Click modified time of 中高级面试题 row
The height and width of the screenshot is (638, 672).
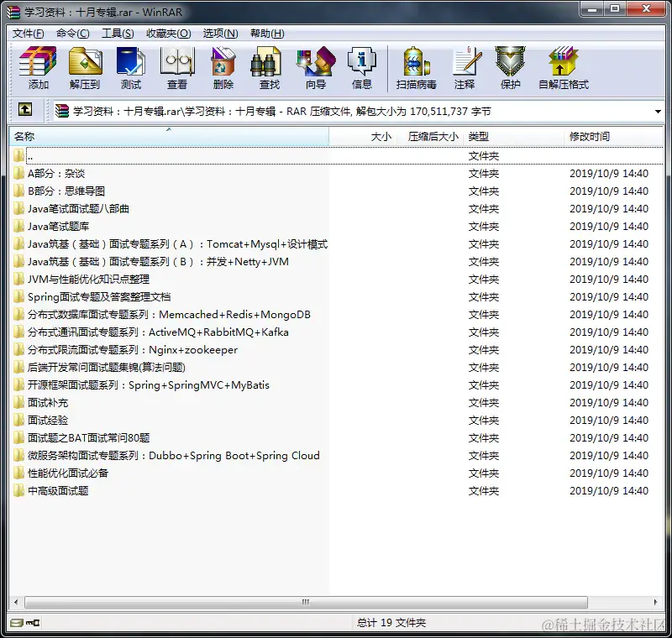click(608, 491)
